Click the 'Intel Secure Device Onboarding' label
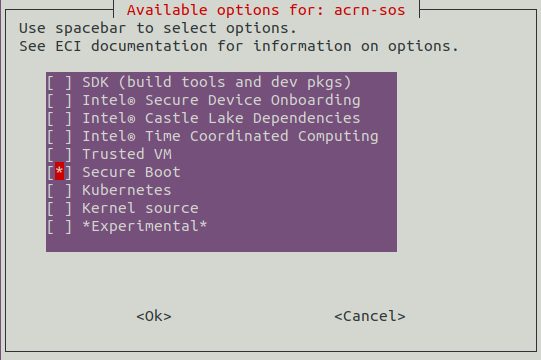The image size is (541, 360). pyautogui.click(x=221, y=100)
